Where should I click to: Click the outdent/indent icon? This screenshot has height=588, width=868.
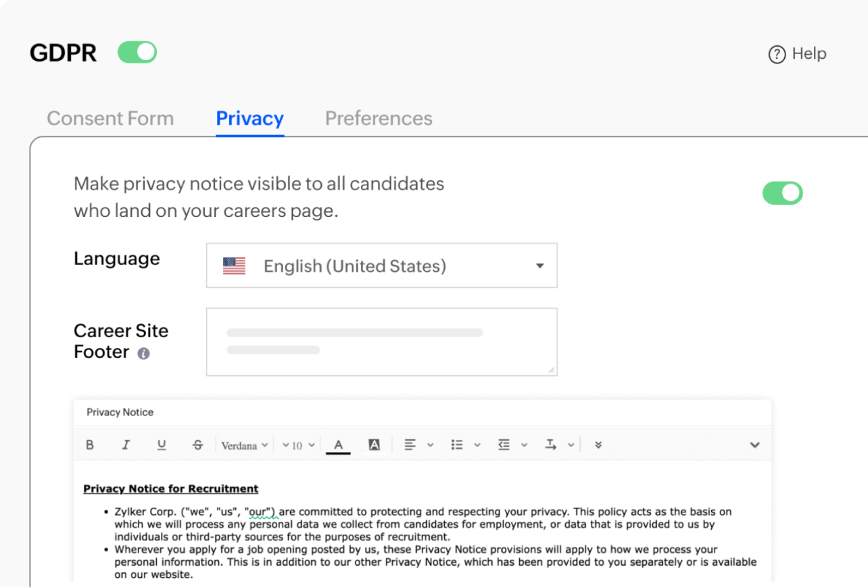coord(504,445)
